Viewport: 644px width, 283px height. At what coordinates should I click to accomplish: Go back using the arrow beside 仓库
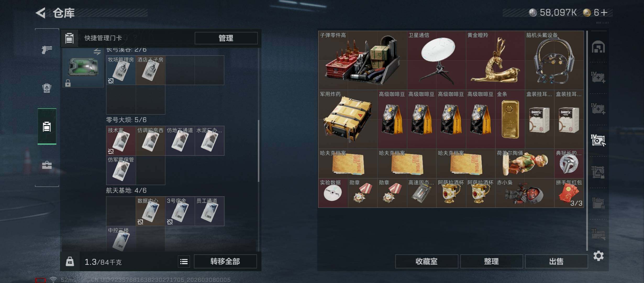[x=41, y=13]
